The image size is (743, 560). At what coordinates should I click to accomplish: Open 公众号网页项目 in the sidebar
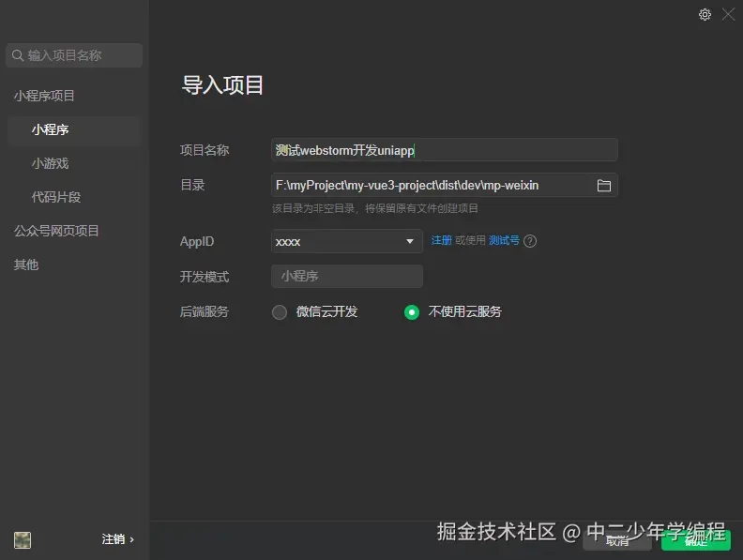click(x=56, y=231)
